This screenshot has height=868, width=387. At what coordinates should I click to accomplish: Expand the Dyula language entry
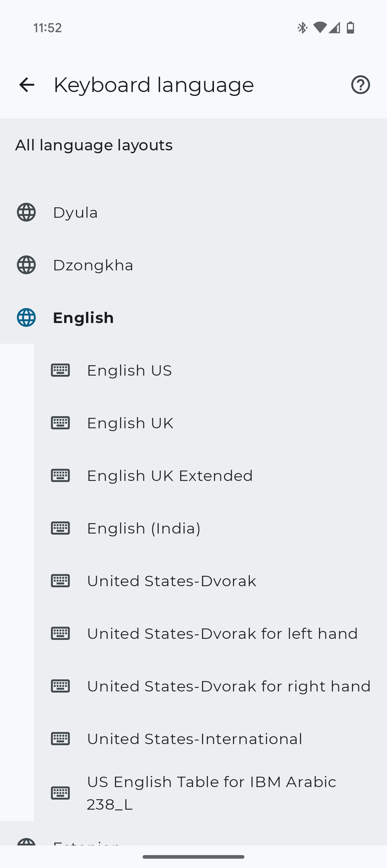tap(75, 212)
